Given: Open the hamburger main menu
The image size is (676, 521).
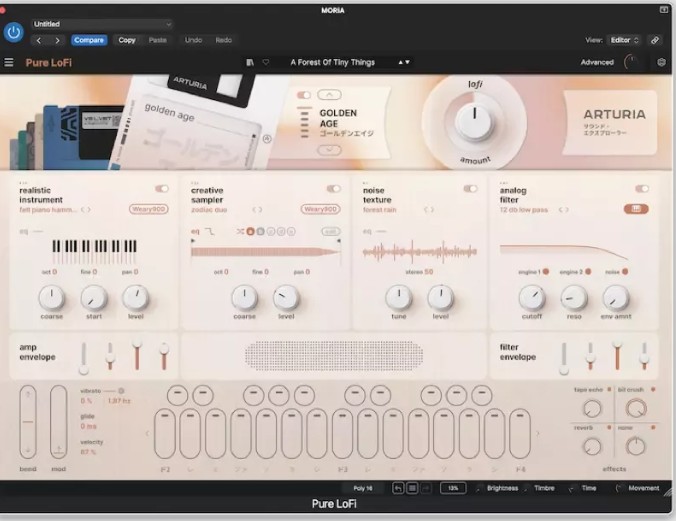Looking at the screenshot, I should (x=9, y=63).
